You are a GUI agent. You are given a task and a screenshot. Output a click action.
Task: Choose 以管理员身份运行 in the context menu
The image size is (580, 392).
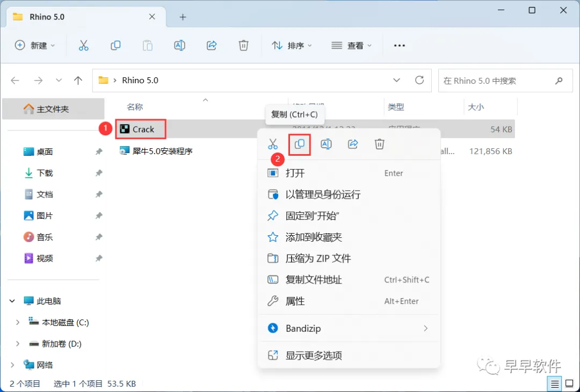point(349,194)
